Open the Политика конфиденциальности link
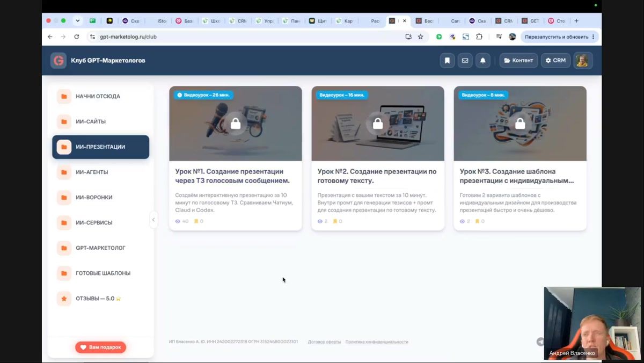644x363 pixels. click(377, 342)
